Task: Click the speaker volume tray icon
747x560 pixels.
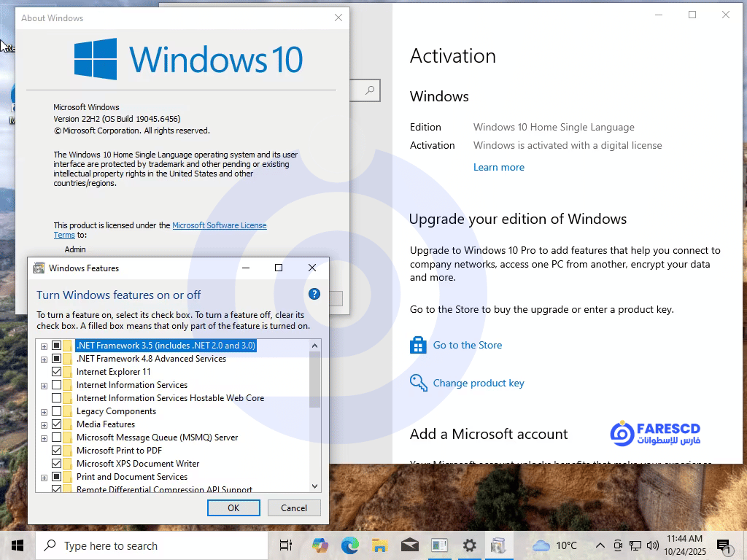Action: [653, 545]
